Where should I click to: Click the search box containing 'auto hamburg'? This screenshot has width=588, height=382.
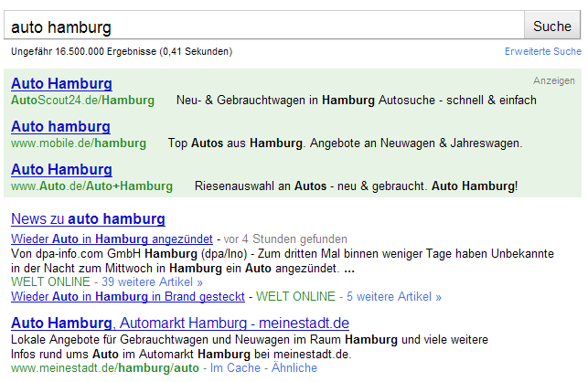pyautogui.click(x=264, y=26)
